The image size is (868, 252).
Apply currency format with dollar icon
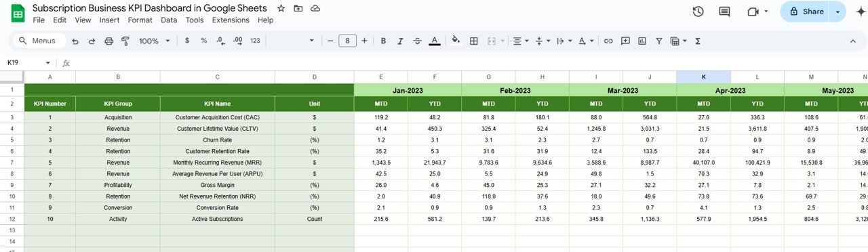(x=187, y=41)
